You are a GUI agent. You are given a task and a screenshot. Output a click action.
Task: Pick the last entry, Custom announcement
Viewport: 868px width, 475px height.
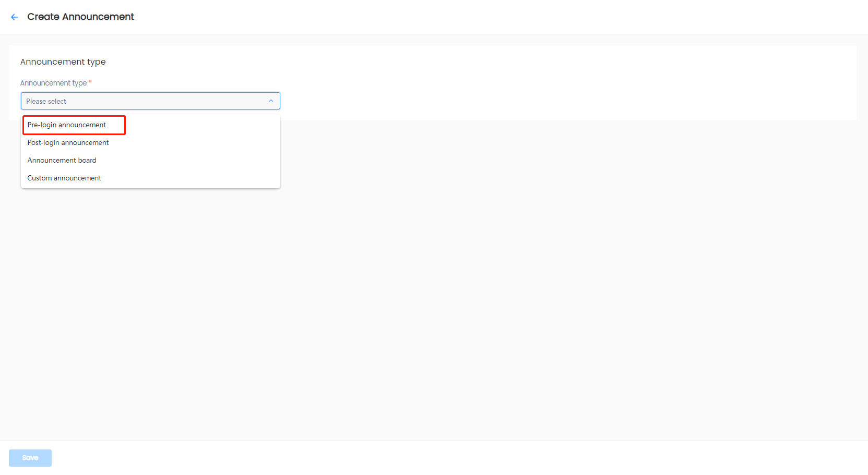coord(64,178)
